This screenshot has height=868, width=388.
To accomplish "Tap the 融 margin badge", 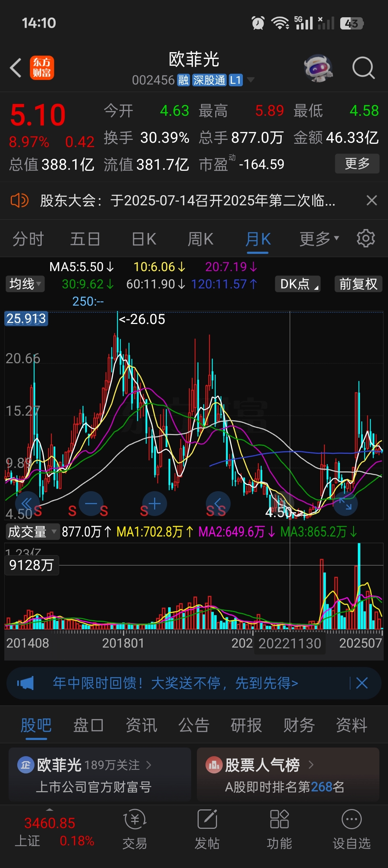I will click(183, 80).
